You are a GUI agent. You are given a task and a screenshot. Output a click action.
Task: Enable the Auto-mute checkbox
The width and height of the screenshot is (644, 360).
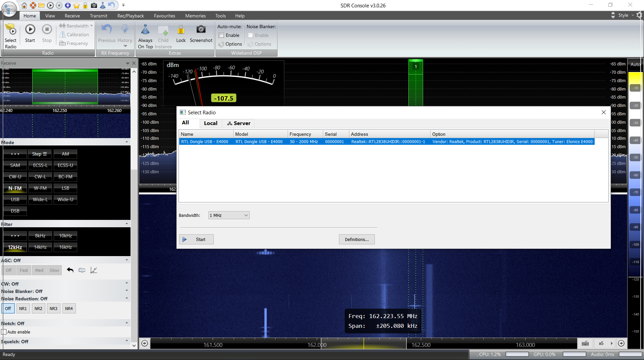pos(221,35)
